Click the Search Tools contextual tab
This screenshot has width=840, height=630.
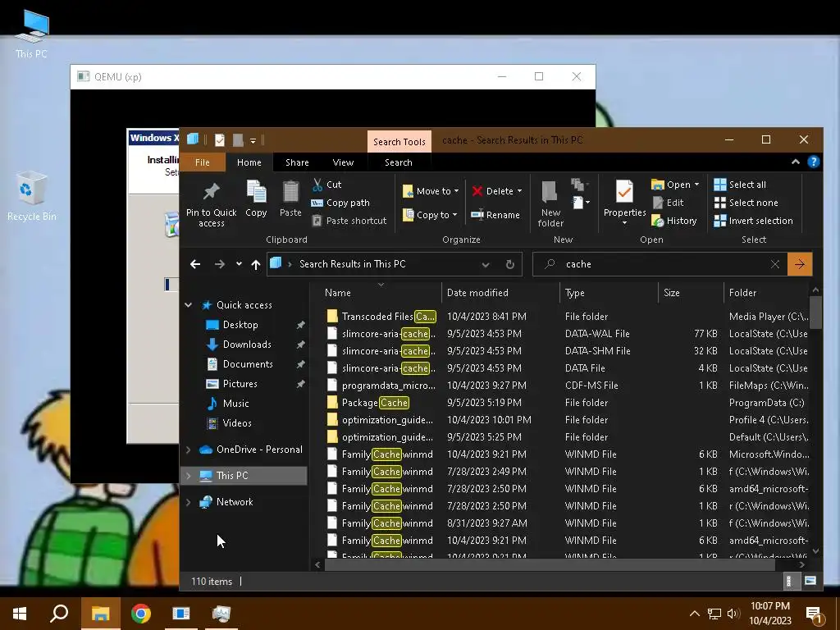tap(399, 141)
